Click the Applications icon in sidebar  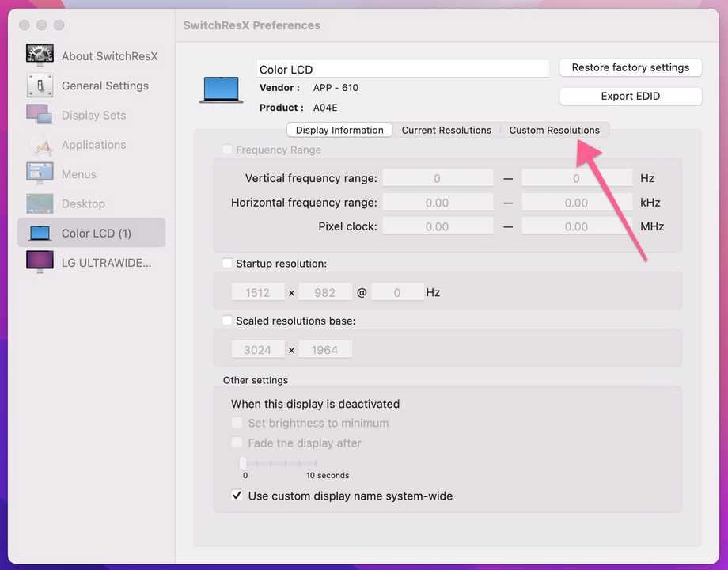click(42, 145)
